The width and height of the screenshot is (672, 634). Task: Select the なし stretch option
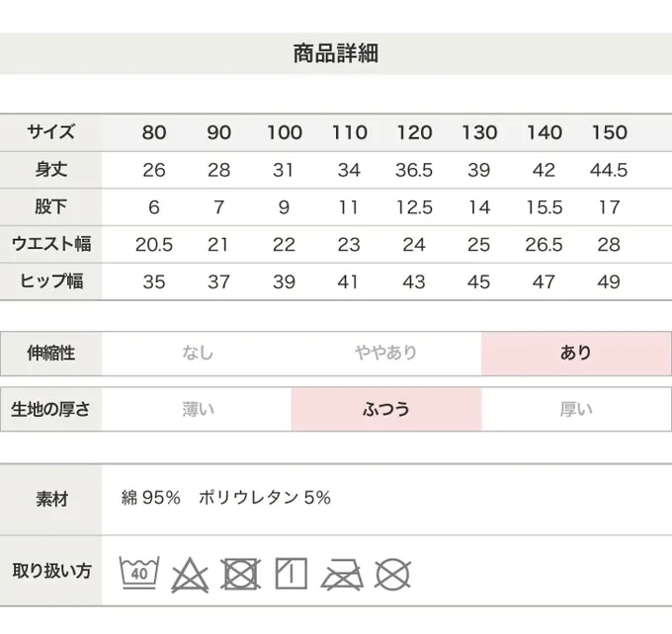pyautogui.click(x=197, y=354)
